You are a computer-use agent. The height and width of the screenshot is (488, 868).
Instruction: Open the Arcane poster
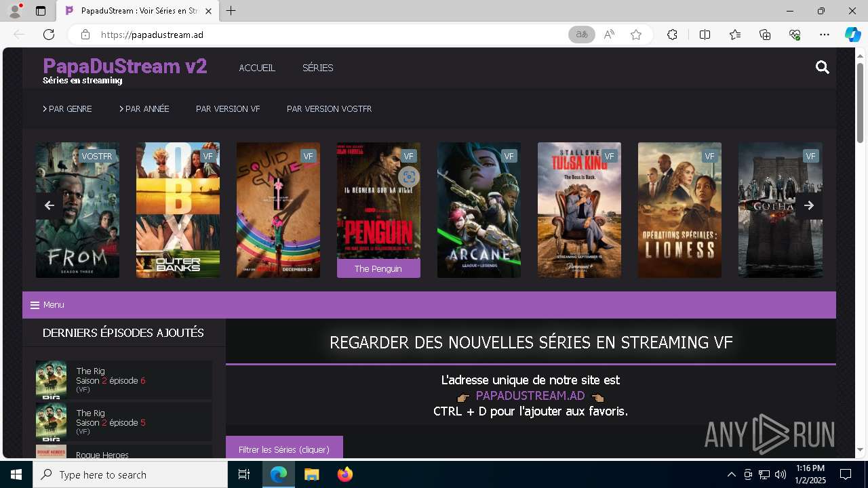point(479,210)
